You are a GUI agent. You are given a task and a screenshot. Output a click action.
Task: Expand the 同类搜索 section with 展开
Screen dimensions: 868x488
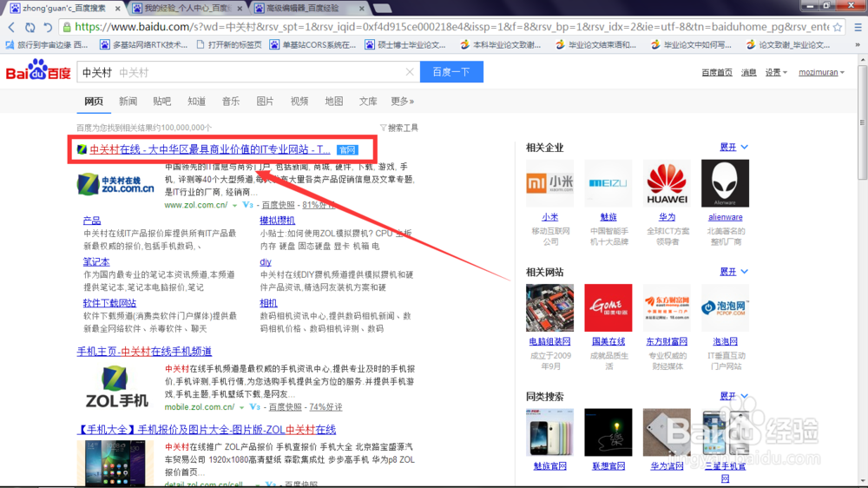point(733,397)
